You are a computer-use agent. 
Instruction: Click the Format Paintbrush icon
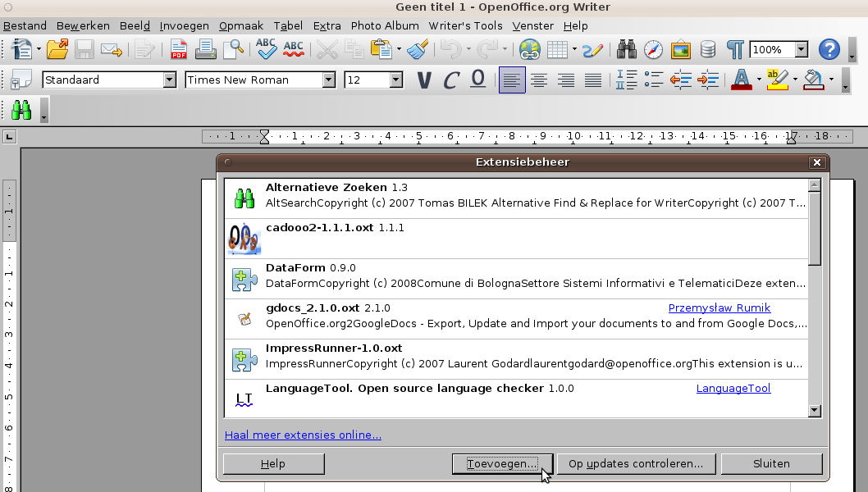click(418, 50)
